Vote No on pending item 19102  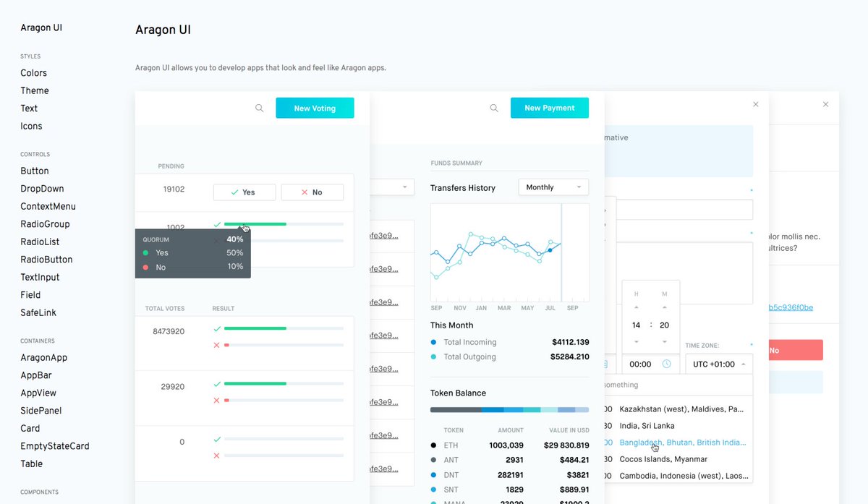pos(312,192)
